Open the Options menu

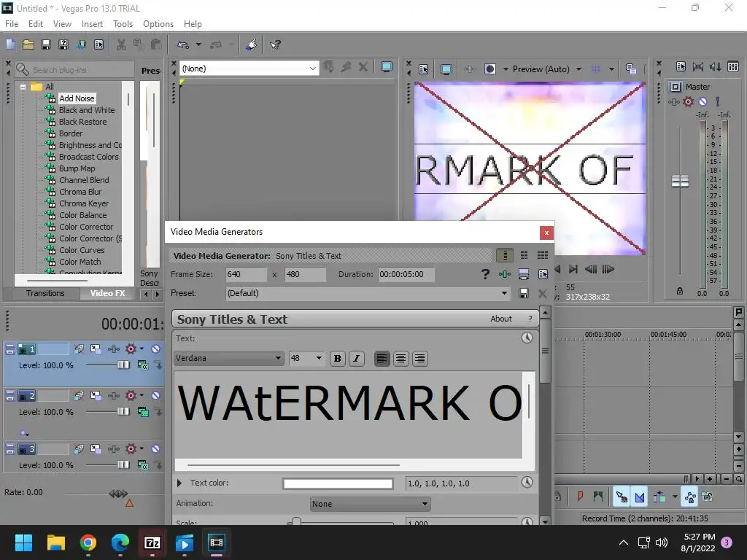[158, 24]
